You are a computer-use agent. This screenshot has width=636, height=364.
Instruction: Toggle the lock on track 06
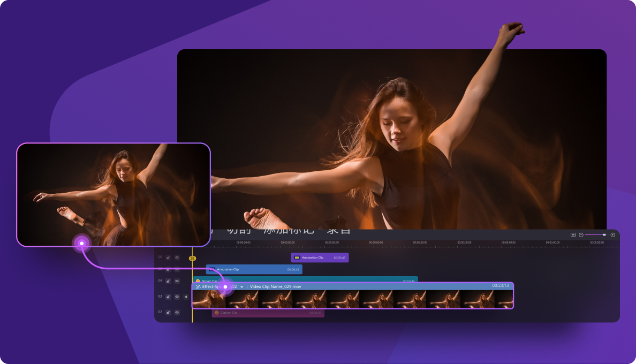168,258
